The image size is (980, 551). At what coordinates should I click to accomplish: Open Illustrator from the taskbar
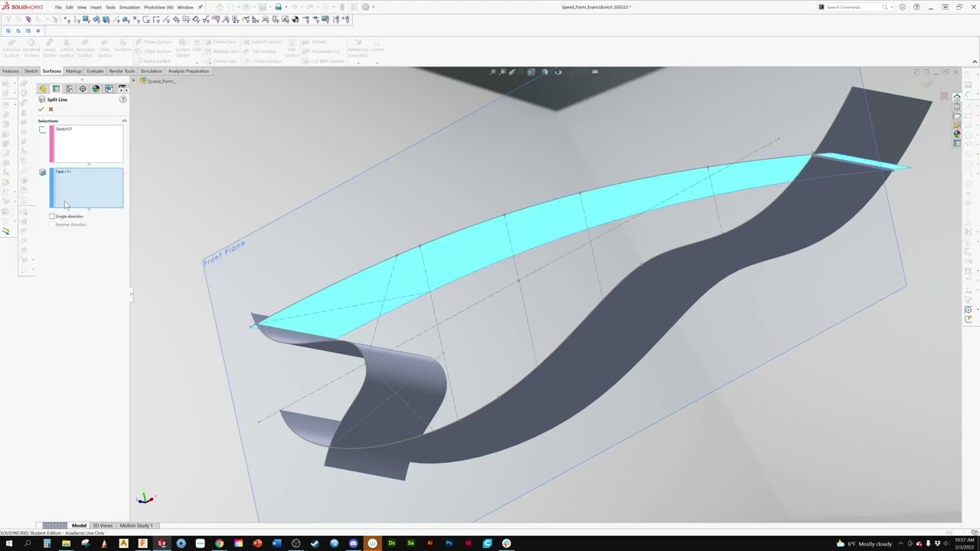(430, 543)
